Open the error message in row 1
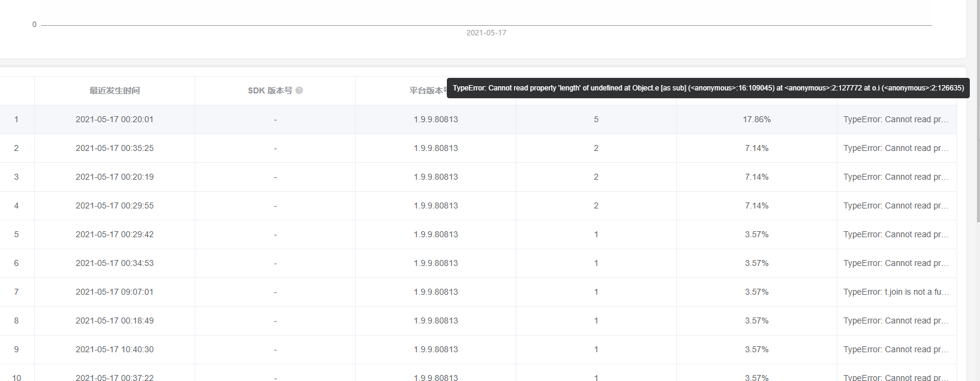This screenshot has width=980, height=381. point(896,119)
